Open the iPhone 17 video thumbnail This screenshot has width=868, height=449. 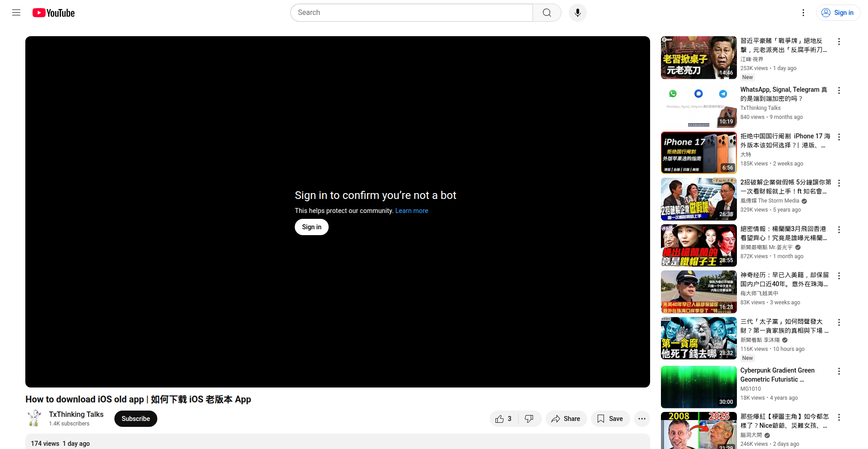tap(698, 152)
